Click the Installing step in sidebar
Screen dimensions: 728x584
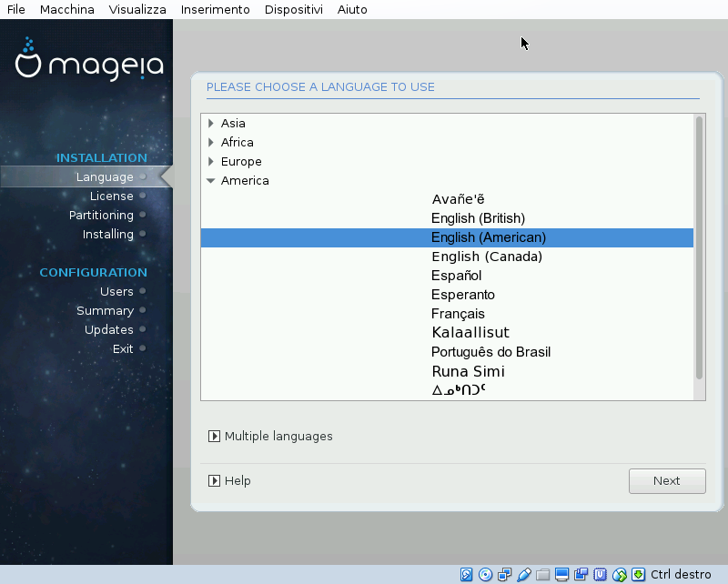click(107, 234)
